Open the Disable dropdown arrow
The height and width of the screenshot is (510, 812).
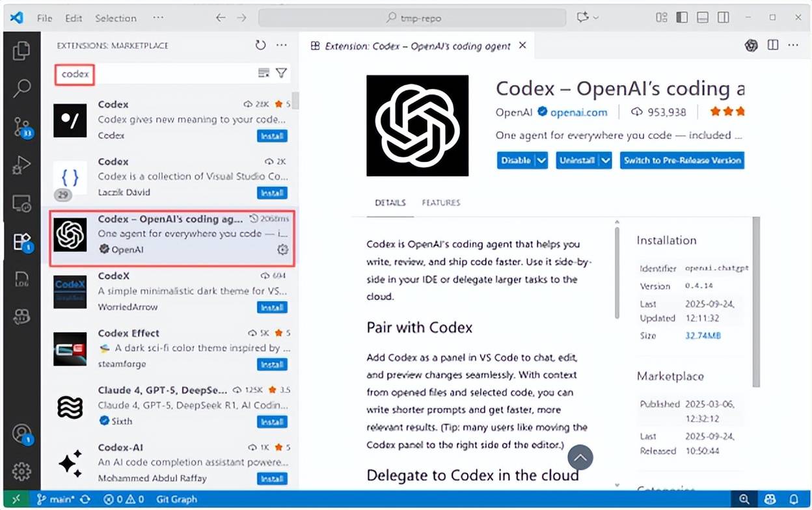click(541, 160)
